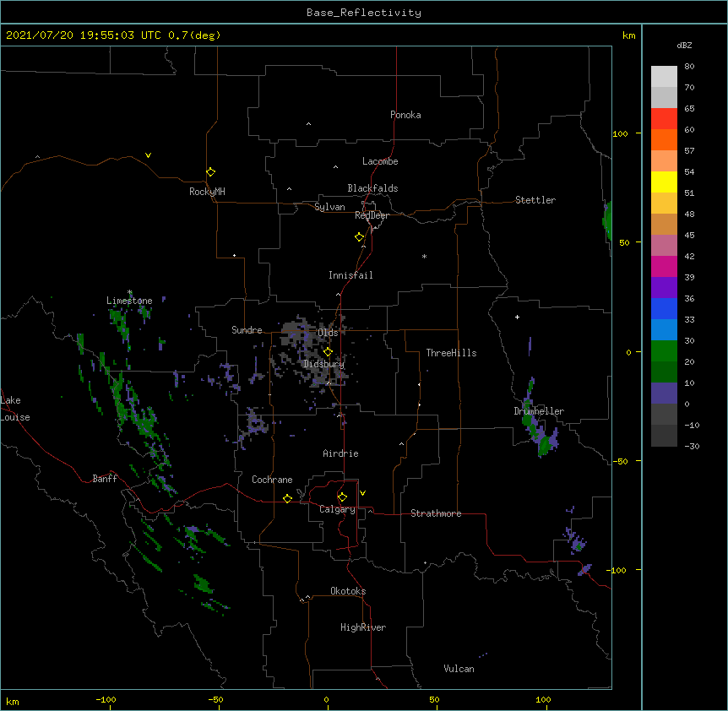Viewport: 728px width, 711px height.
Task: Click the dBZ legend heading
Action: [684, 45]
